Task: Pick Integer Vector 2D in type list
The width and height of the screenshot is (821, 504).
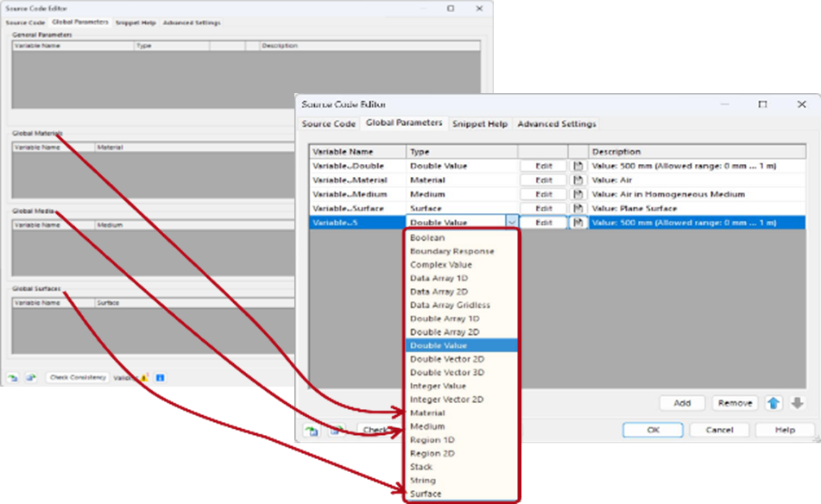Action: click(x=461, y=400)
